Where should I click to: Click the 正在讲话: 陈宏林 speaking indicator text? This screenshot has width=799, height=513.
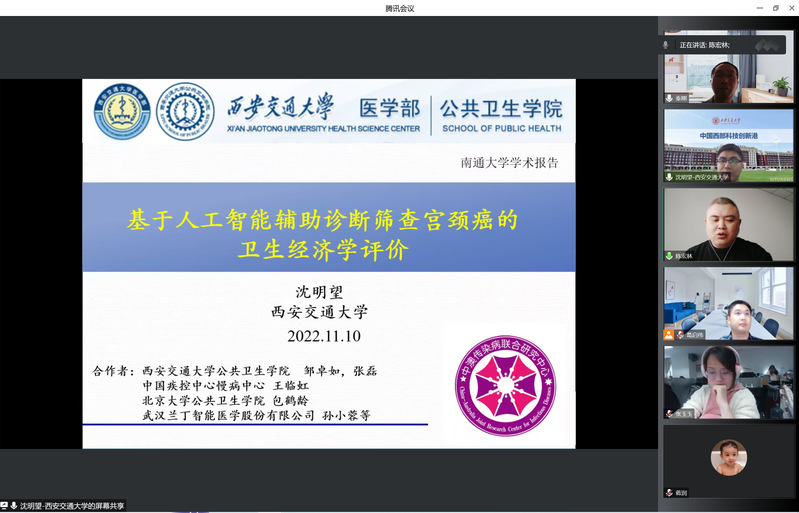pos(705,45)
